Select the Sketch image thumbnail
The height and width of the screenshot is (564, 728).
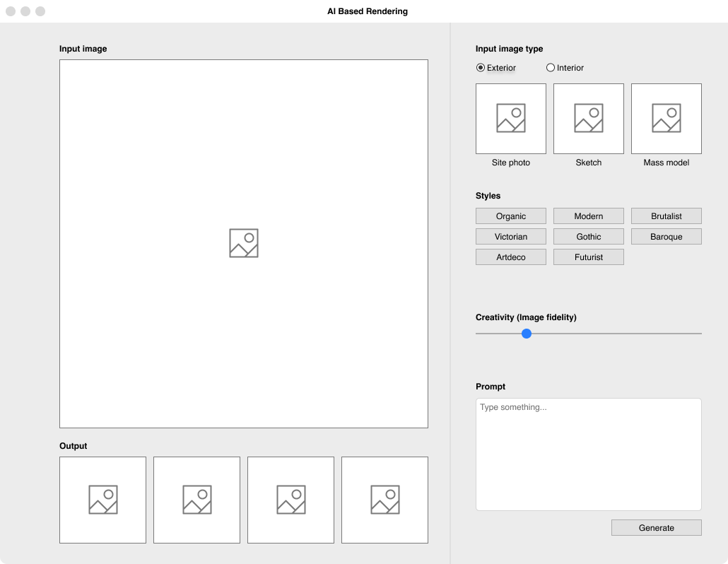tap(589, 119)
